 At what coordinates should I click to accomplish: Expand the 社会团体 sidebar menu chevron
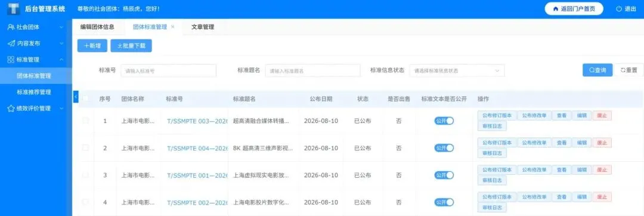61,27
